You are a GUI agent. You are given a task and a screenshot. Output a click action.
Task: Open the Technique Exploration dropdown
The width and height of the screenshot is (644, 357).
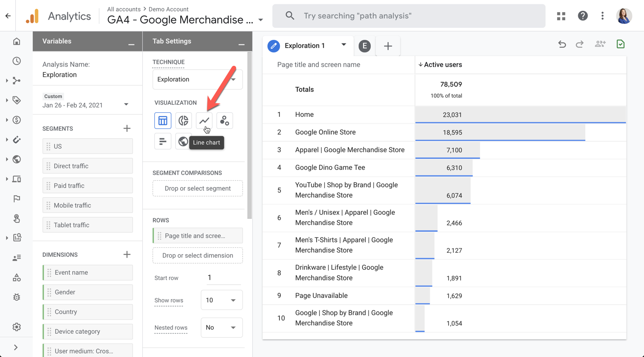(198, 80)
